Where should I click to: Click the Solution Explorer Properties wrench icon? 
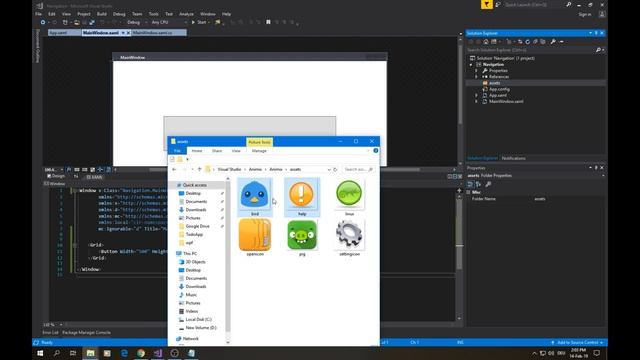click(x=553, y=42)
